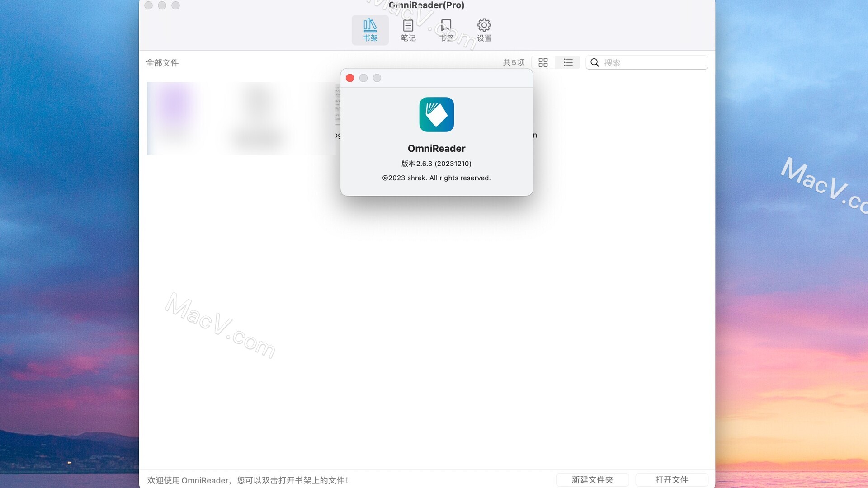Click the 搜索 search field
The width and height of the screenshot is (868, 488).
pyautogui.click(x=646, y=62)
